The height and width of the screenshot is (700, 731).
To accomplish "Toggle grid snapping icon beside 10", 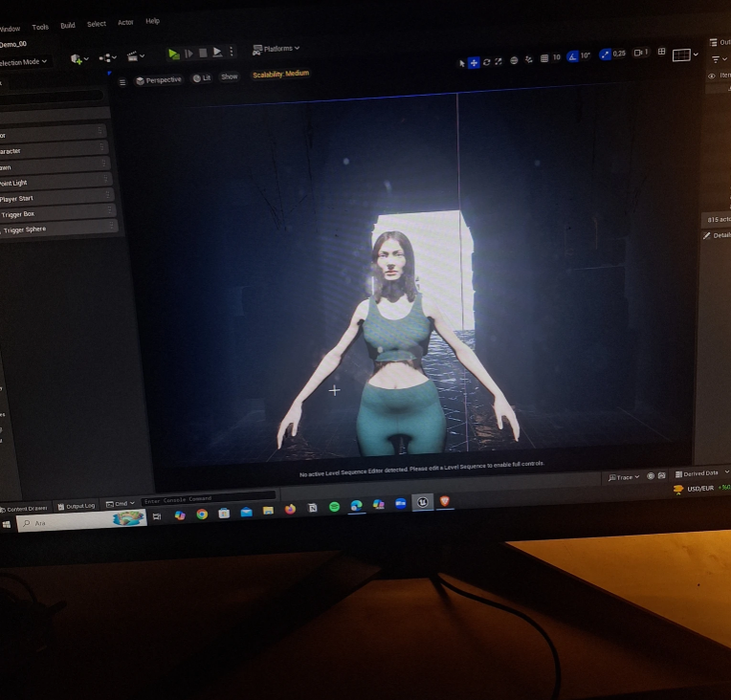I will 544,58.
